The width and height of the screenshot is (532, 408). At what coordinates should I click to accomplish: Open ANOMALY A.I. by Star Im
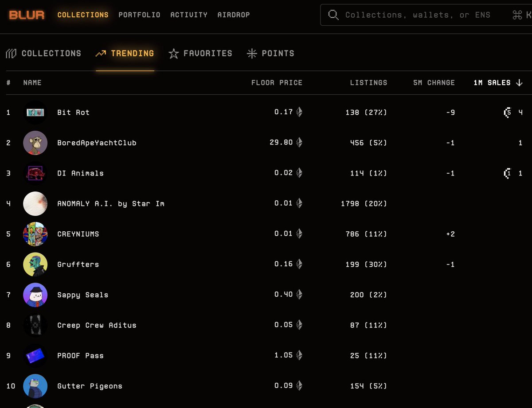111,204
